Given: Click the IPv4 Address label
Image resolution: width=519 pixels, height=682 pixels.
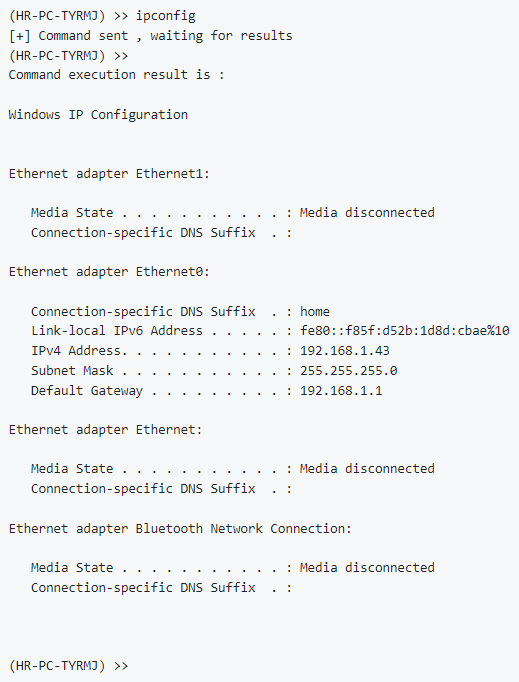Looking at the screenshot, I should point(79,351).
